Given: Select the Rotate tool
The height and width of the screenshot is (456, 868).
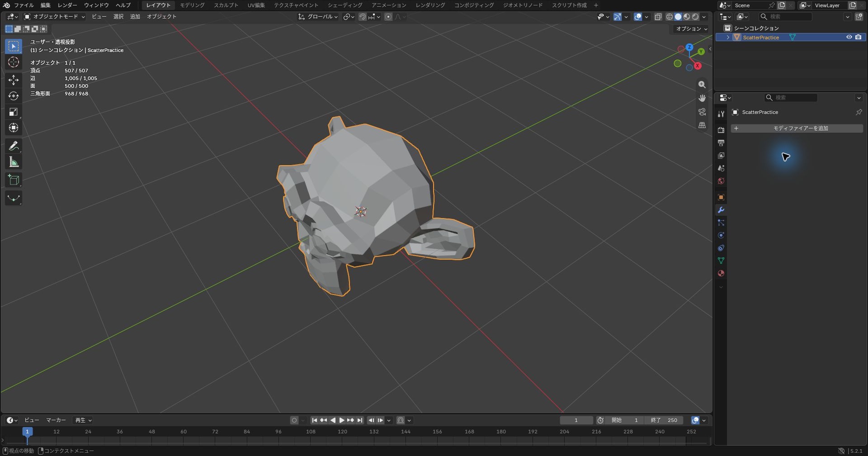Looking at the screenshot, I should pyautogui.click(x=14, y=96).
